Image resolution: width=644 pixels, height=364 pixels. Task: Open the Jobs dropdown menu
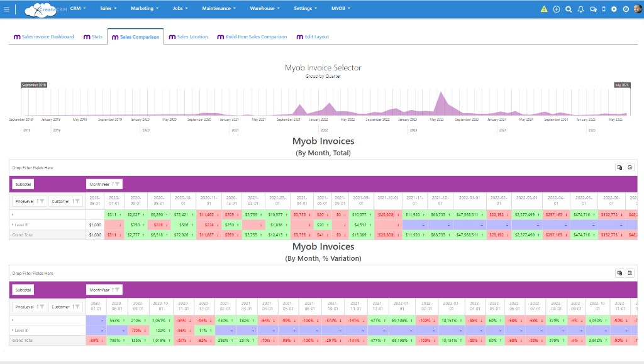click(180, 8)
